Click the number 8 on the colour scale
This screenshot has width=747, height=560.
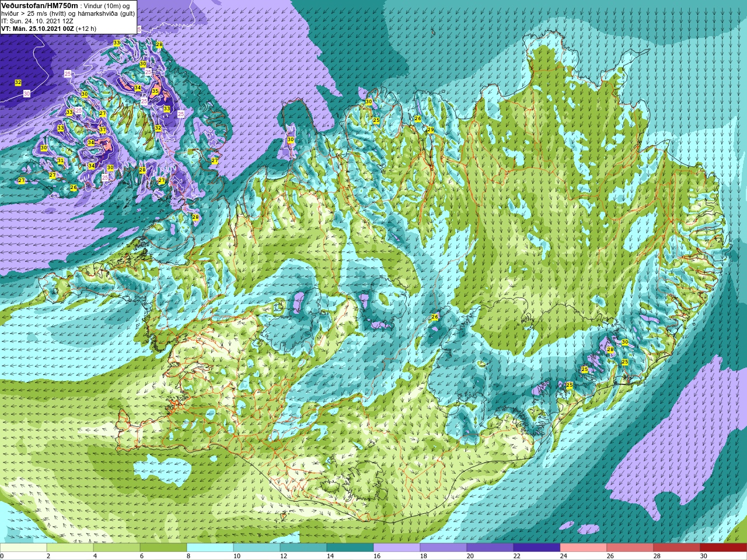point(188,556)
